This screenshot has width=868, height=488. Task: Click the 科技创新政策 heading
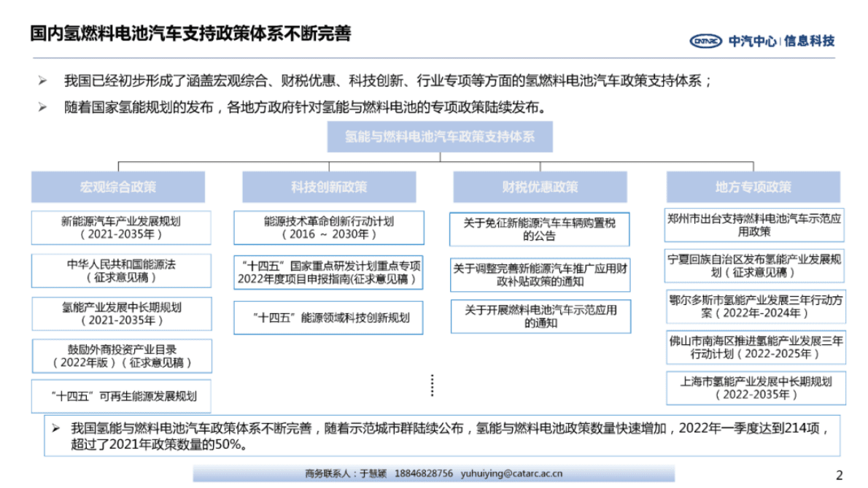click(330, 187)
